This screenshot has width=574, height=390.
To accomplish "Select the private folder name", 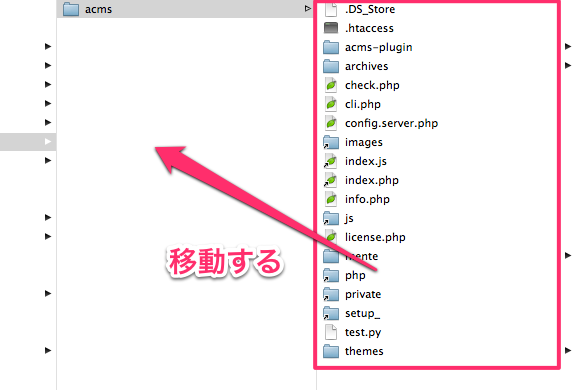I will (x=363, y=294).
